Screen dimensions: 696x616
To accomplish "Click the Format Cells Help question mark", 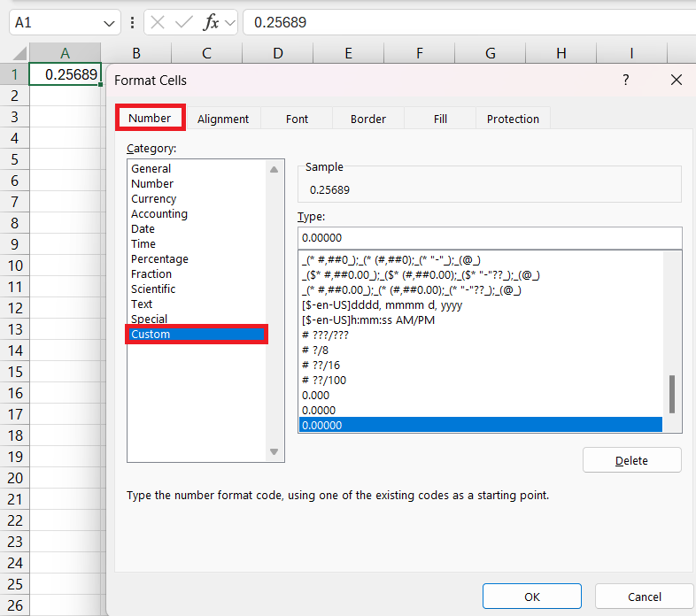I will point(626,80).
